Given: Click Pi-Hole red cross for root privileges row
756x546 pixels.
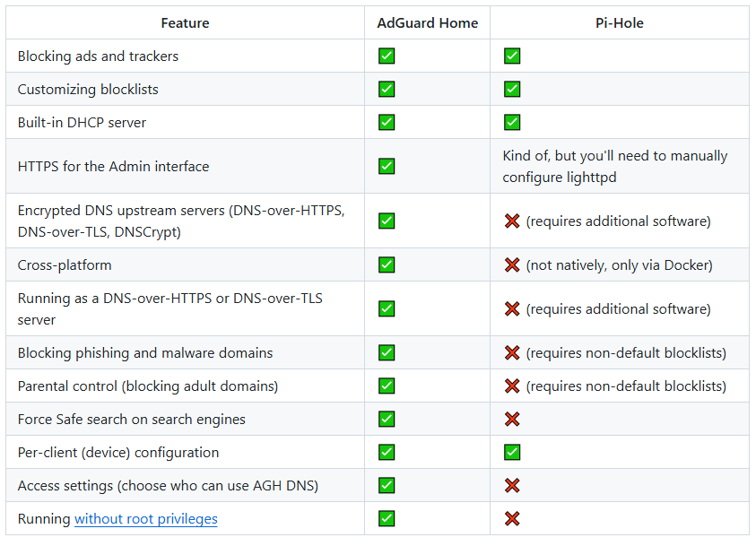Looking at the screenshot, I should (512, 519).
